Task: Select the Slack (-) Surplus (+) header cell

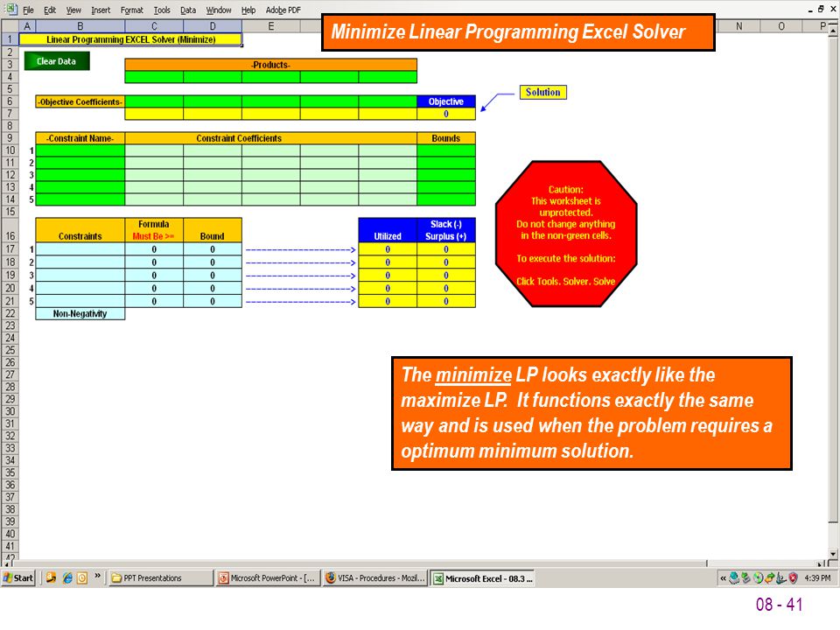Action: (x=445, y=230)
